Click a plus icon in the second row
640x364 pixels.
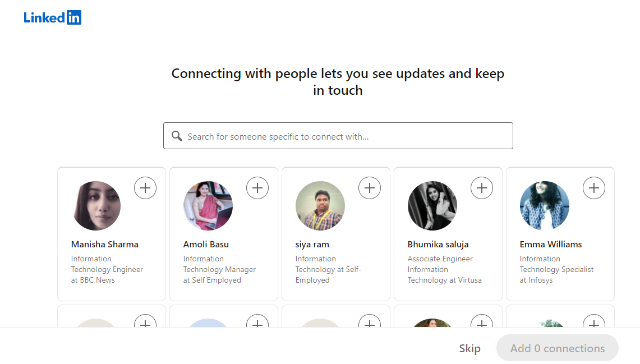coord(145,325)
